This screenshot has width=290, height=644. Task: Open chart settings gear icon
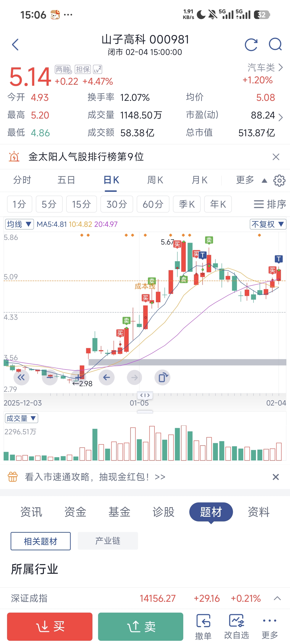point(279,181)
